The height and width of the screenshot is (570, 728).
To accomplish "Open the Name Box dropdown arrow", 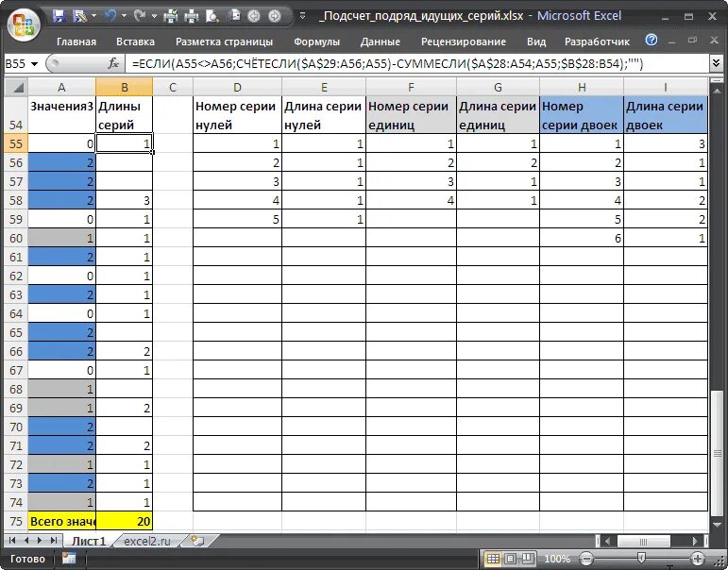I will coord(34,64).
